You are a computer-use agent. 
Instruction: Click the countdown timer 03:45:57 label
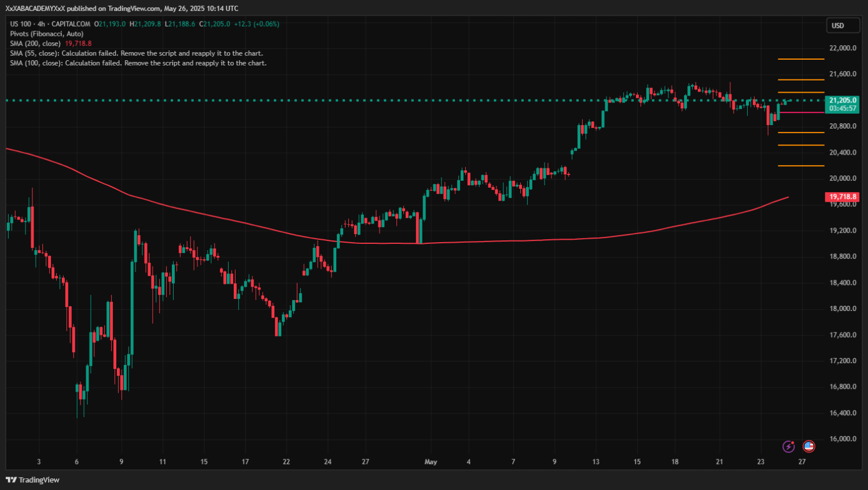[843, 108]
